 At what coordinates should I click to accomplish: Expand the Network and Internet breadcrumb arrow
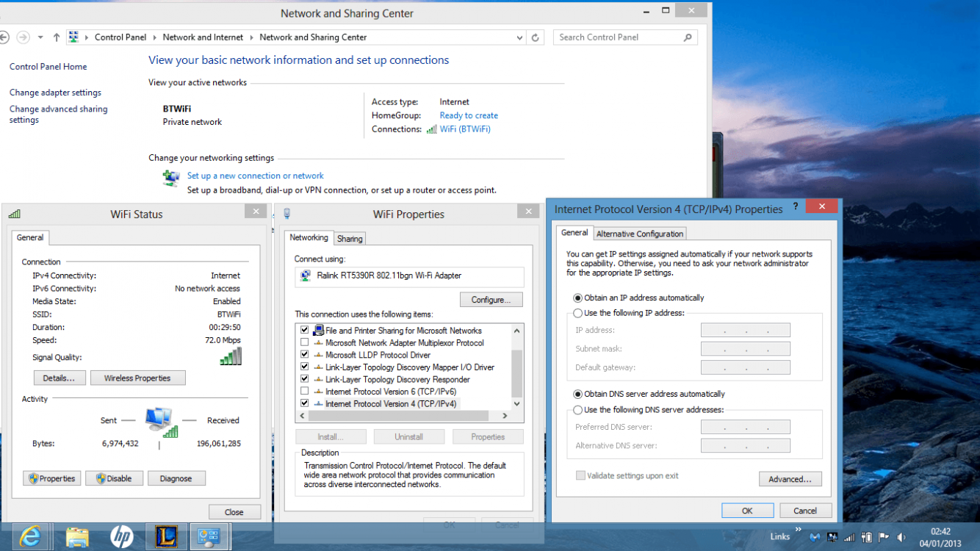coord(252,37)
